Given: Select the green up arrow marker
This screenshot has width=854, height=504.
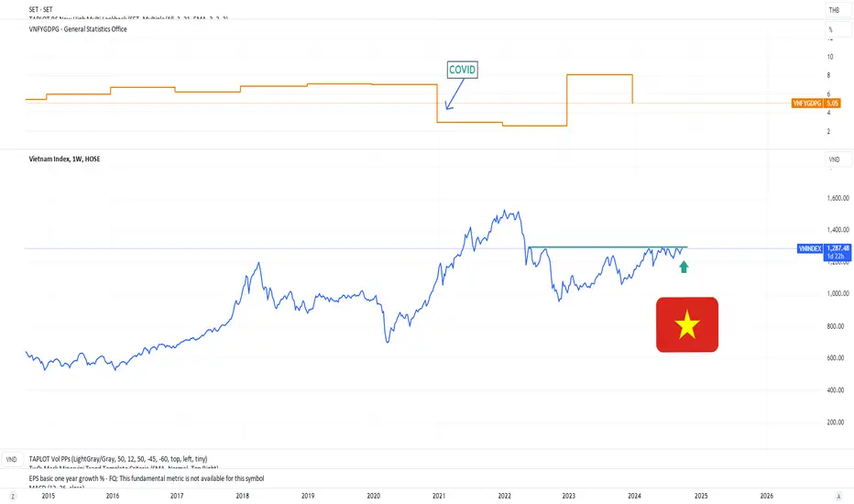Looking at the screenshot, I should pyautogui.click(x=684, y=267).
